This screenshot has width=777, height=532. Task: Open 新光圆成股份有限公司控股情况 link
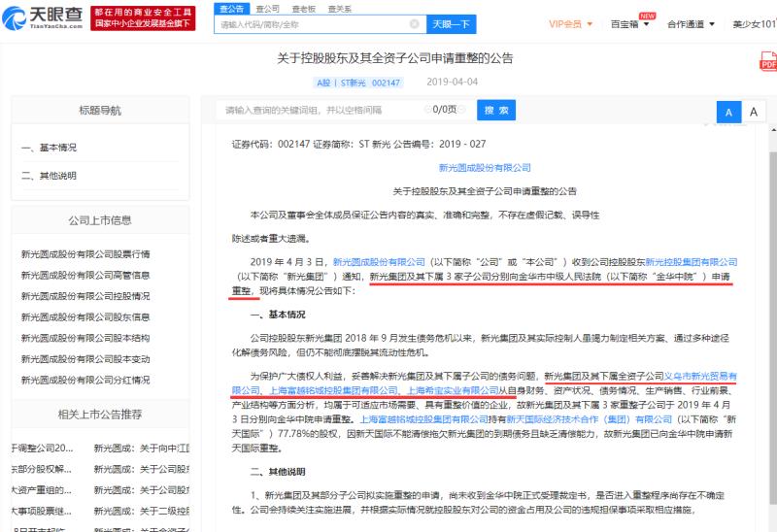[x=85, y=296]
